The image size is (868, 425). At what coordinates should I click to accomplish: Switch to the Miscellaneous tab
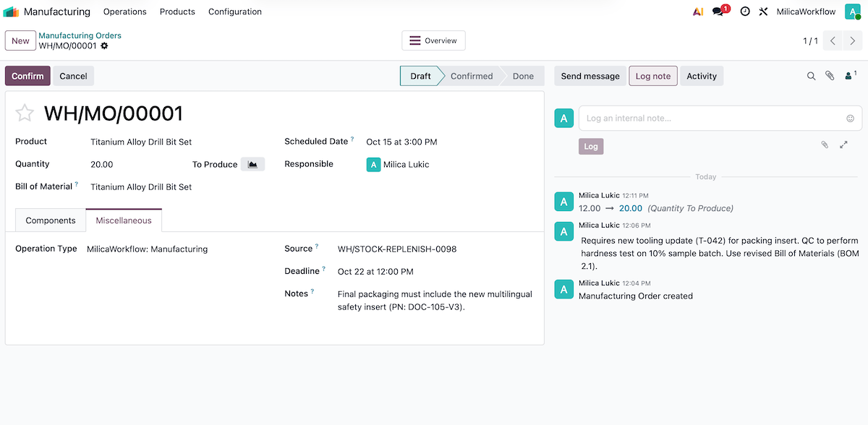[x=124, y=220]
